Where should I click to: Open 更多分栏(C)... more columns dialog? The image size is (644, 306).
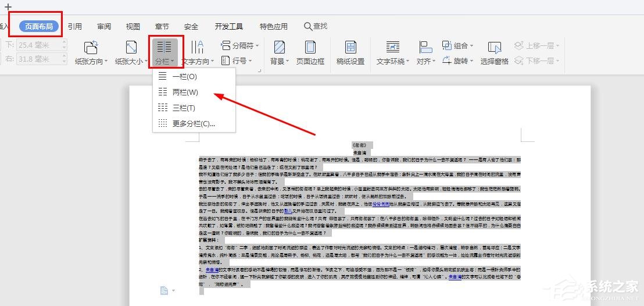194,123
